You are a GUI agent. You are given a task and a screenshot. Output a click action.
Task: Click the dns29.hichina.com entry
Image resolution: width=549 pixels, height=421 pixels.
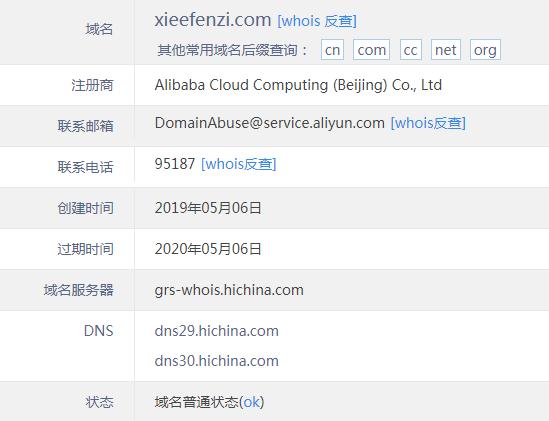(216, 331)
